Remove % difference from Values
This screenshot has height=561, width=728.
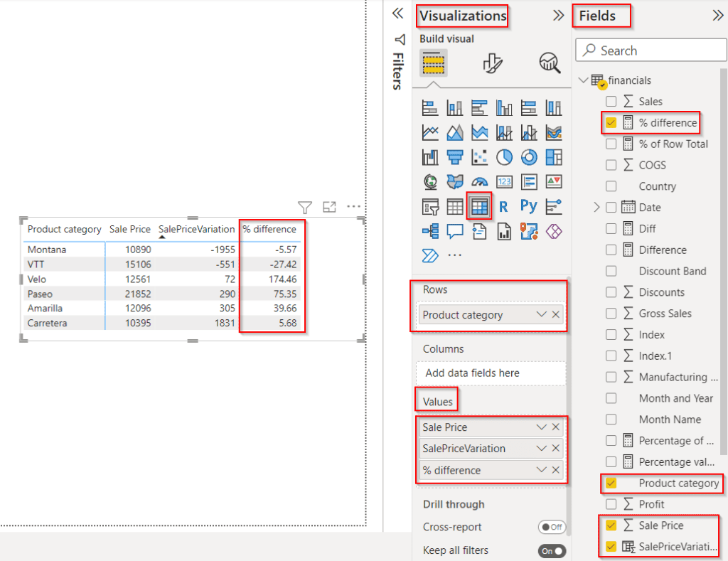pos(556,470)
